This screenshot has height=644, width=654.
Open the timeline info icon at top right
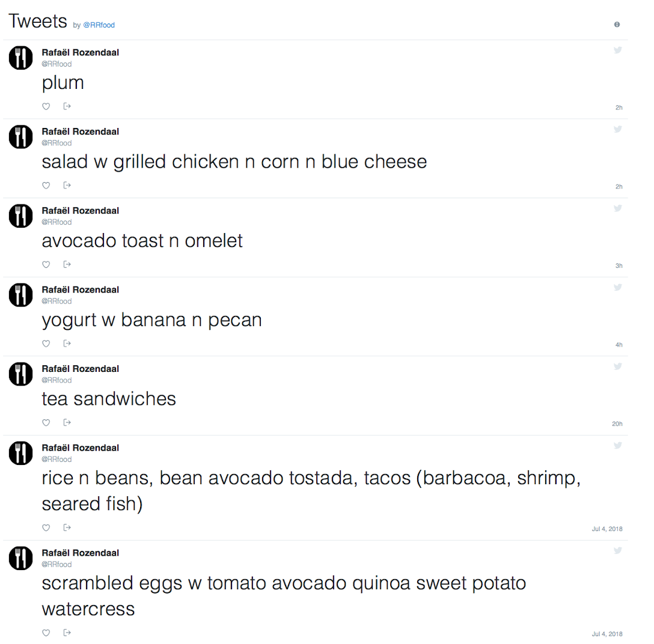point(617,25)
